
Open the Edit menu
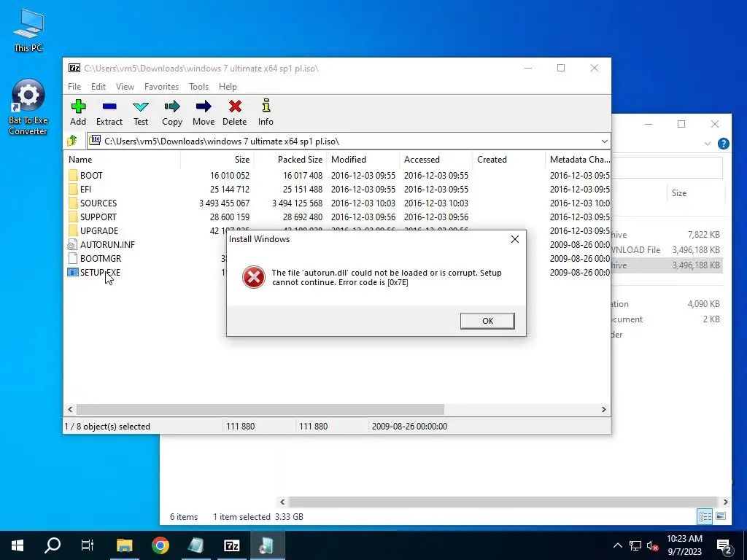point(98,87)
